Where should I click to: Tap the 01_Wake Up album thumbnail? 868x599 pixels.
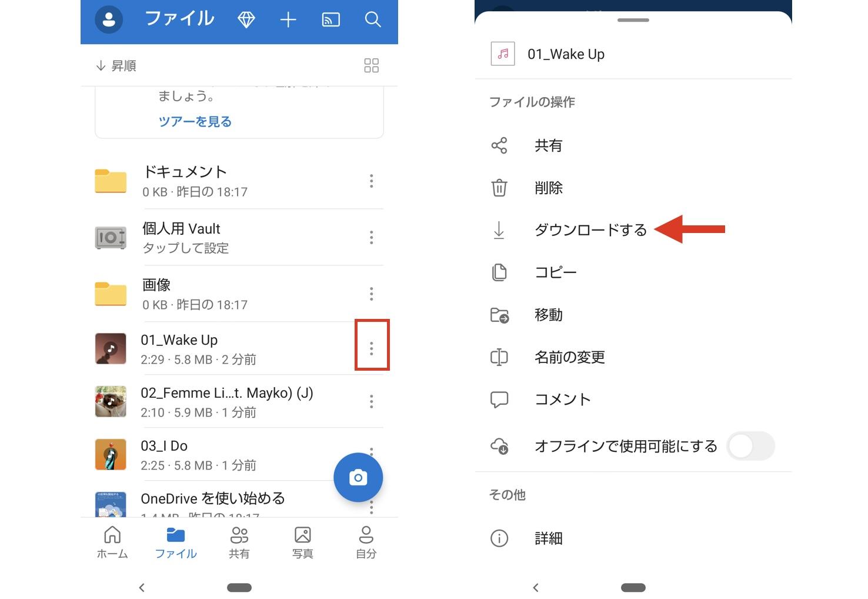click(111, 348)
